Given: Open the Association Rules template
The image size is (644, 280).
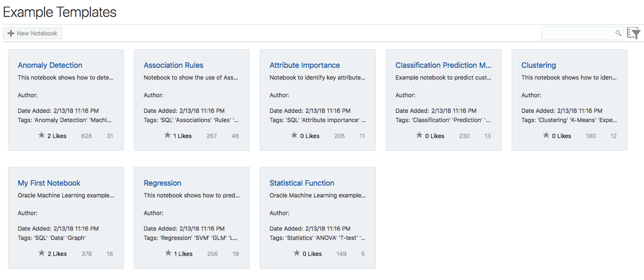Looking at the screenshot, I should 173,65.
